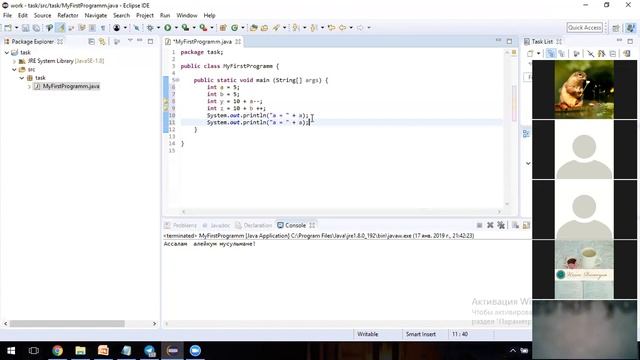Image resolution: width=640 pixels, height=360 pixels.
Task: Click Collapse All icon in Task List
Action: [x=612, y=54]
